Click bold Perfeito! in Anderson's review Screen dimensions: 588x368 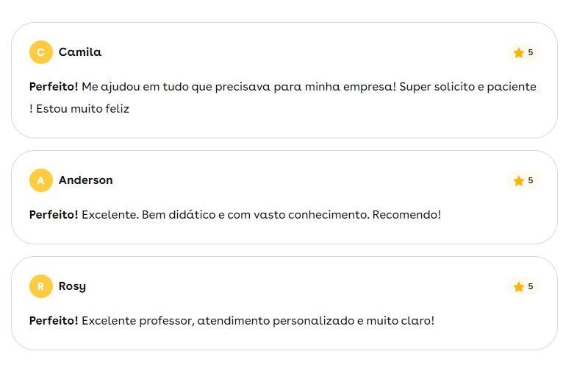point(54,215)
